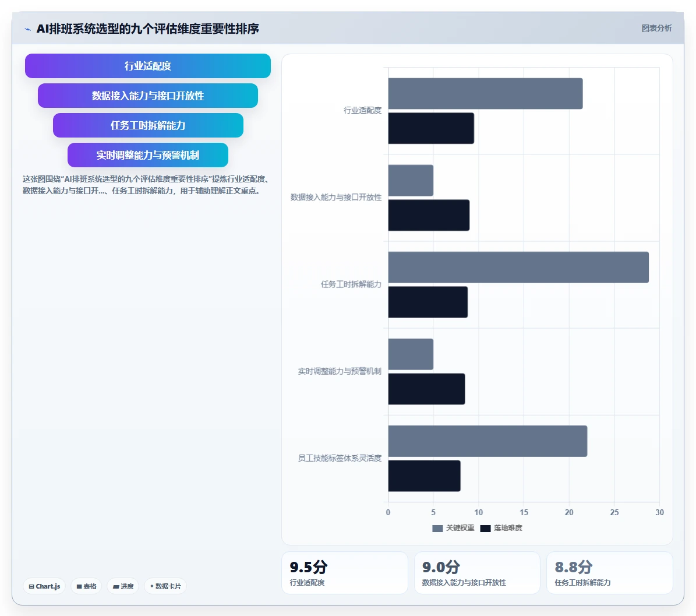Click the chart title AI排班系统选型的九个评估维度重要性排序

point(147,29)
